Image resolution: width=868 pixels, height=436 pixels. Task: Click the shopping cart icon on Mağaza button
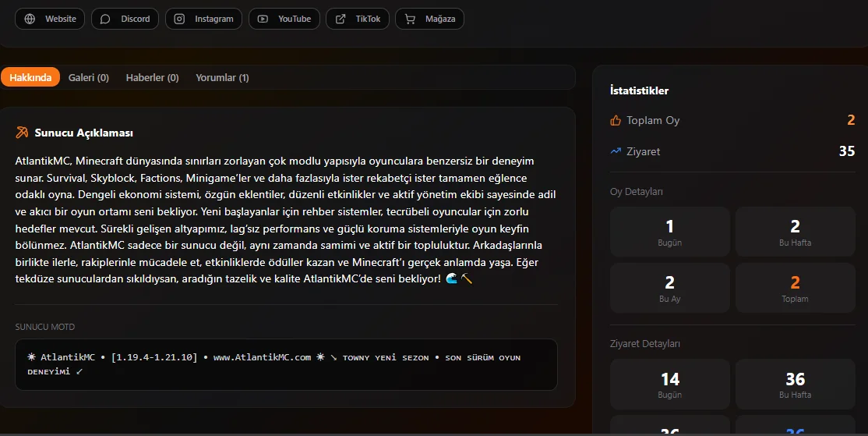tap(410, 19)
